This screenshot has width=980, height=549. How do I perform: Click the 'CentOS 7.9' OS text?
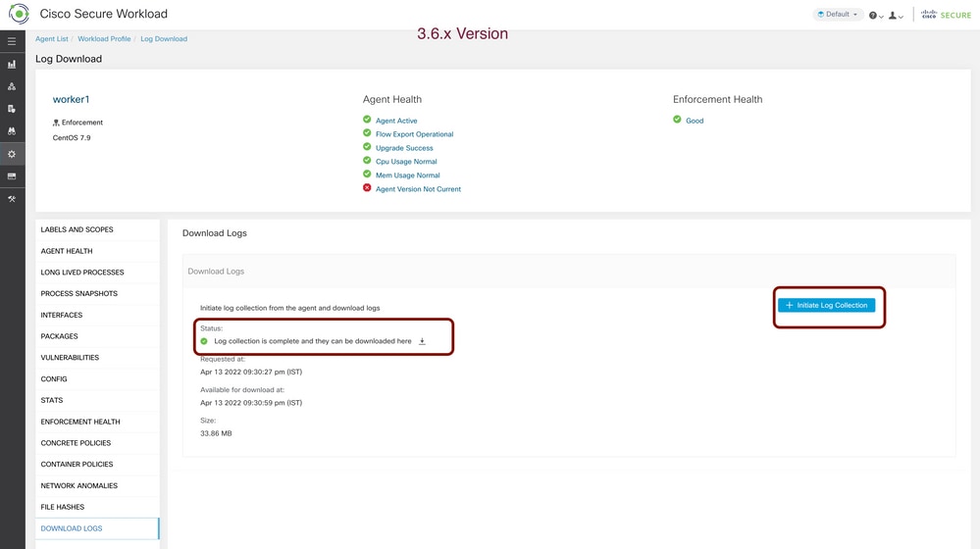coord(72,138)
